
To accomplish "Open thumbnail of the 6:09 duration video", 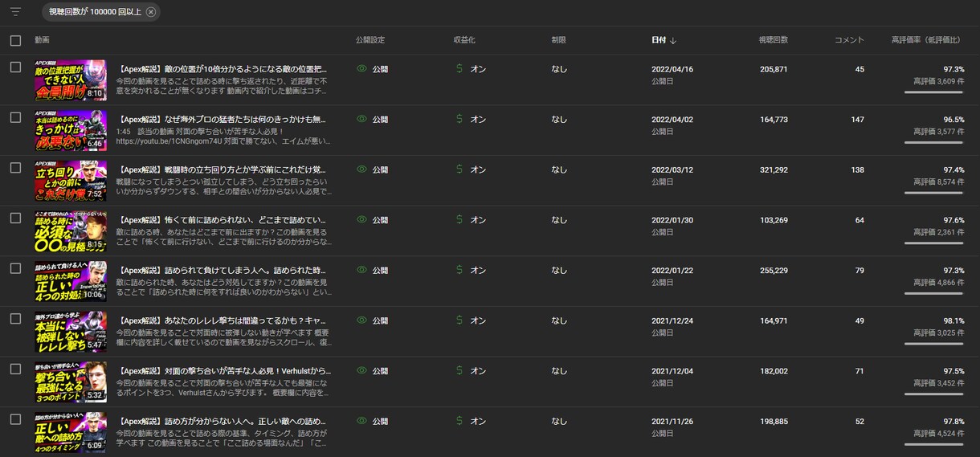I will pyautogui.click(x=71, y=431).
